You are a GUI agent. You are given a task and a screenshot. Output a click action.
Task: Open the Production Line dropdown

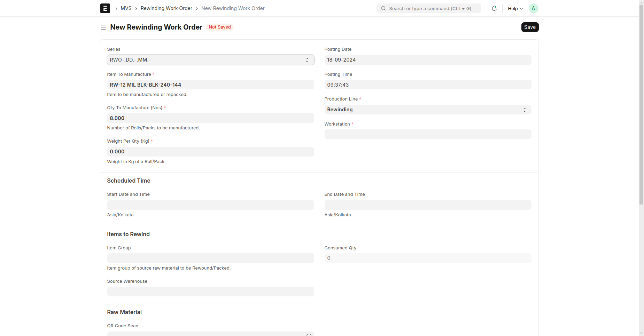427,110
